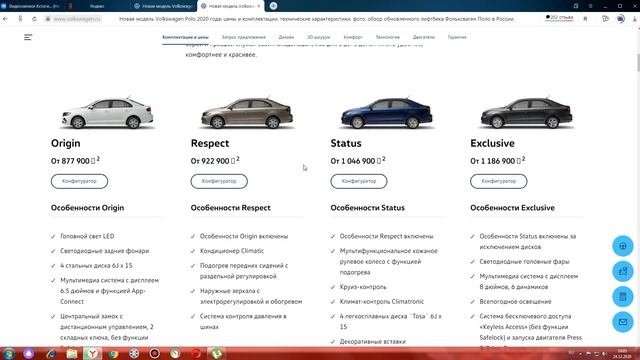The image size is (640, 360).
Task: Click the 'От 877 900' price
Action: (x=75, y=161)
